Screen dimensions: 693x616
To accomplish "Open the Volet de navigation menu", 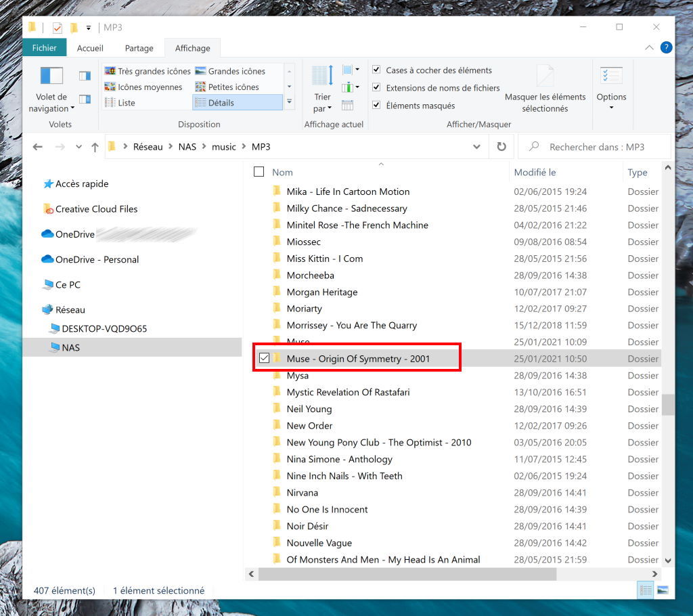I will (51, 90).
